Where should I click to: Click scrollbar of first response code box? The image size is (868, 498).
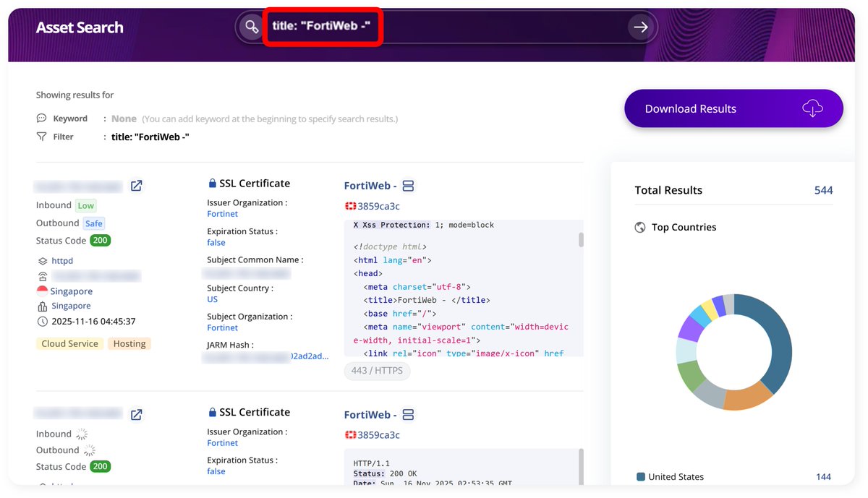pos(581,240)
